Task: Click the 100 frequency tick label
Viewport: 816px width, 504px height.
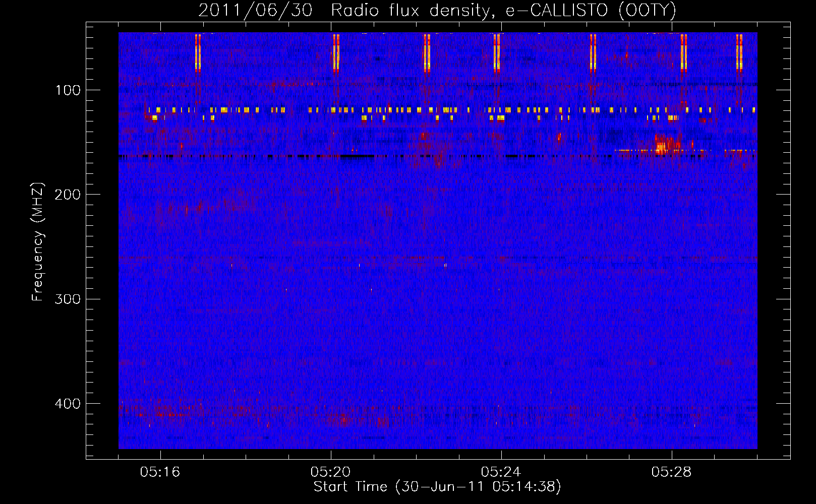Action: click(68, 91)
